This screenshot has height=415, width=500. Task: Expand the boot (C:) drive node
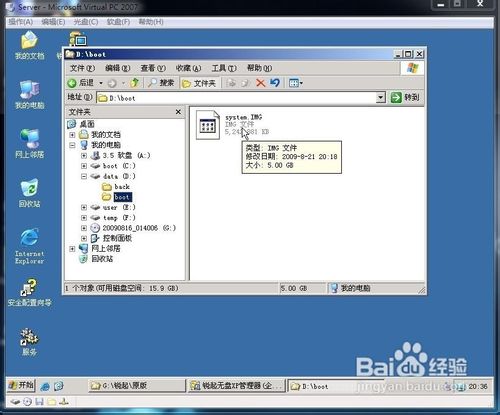point(84,166)
